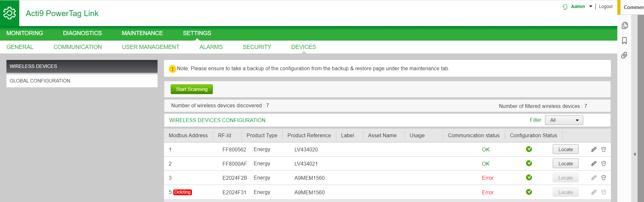The image size is (644, 202).
Task: Edit device FF800562 with pencil icon
Action: tap(594, 149)
